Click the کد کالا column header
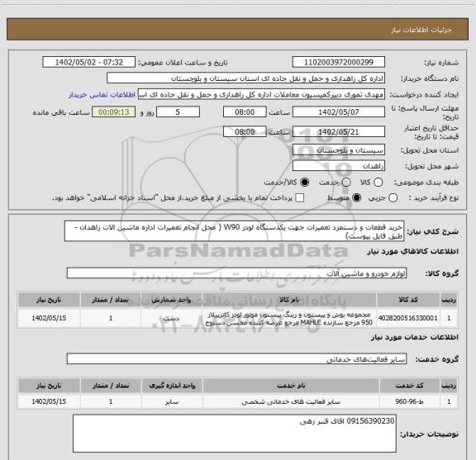476x460 pixels. [x=408, y=300]
